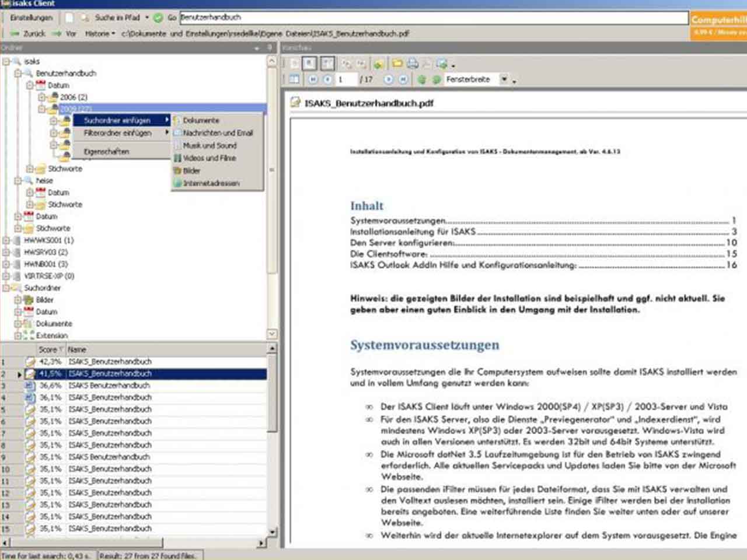Screen dimensions: 747x560
Task: Click the Die Clientsoftware contents entry
Action: 543,254
